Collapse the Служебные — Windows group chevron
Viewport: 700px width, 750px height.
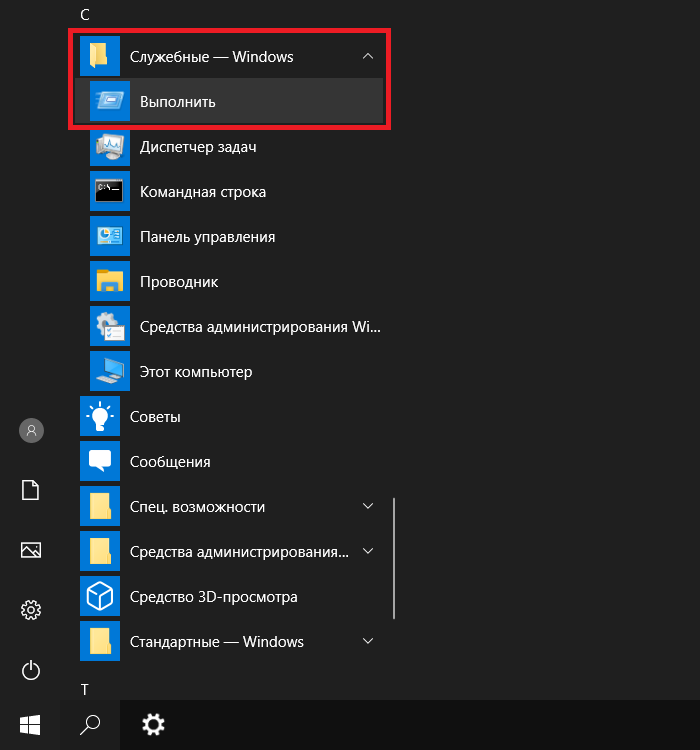tap(367, 56)
